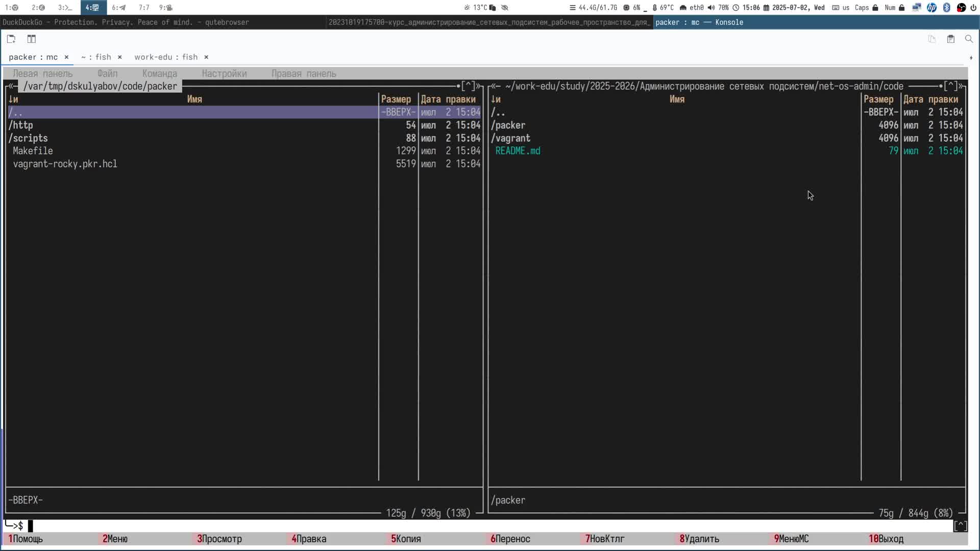980x551 pixels.
Task: Click the 9 МенюMC function key
Action: (791, 539)
